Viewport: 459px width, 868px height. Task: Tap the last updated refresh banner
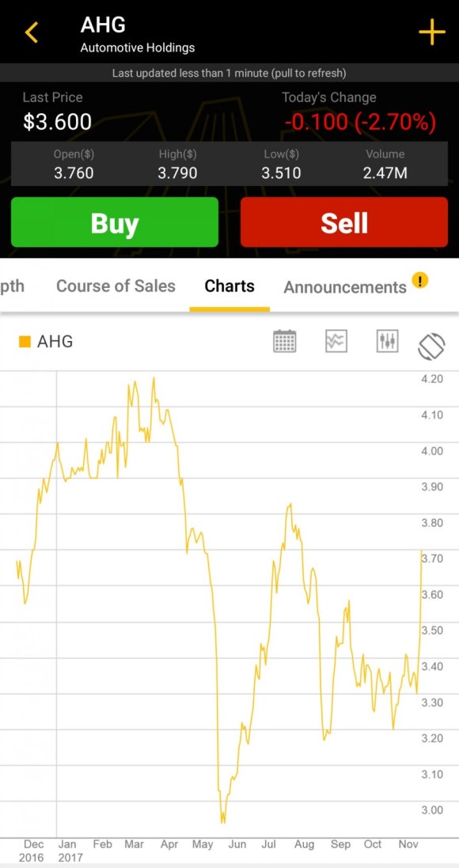(229, 73)
